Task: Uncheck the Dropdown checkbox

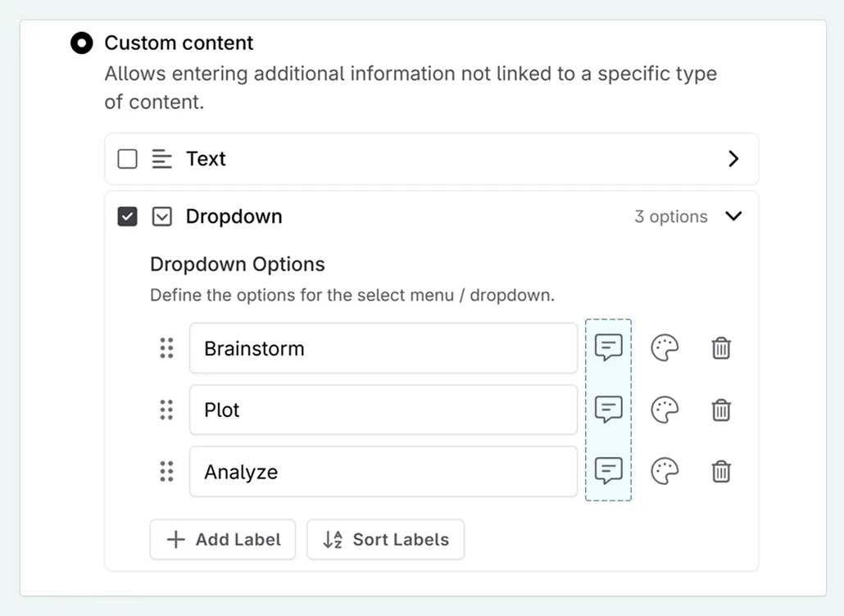Action: 127,216
